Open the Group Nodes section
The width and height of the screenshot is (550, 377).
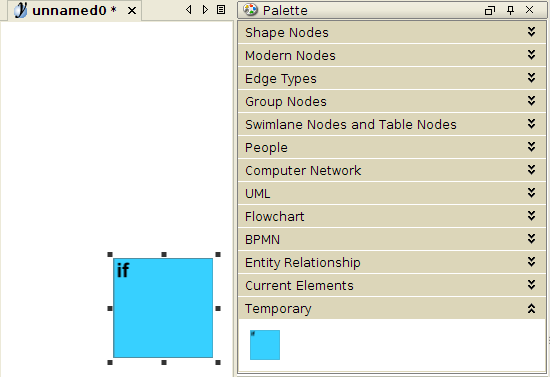coord(391,101)
